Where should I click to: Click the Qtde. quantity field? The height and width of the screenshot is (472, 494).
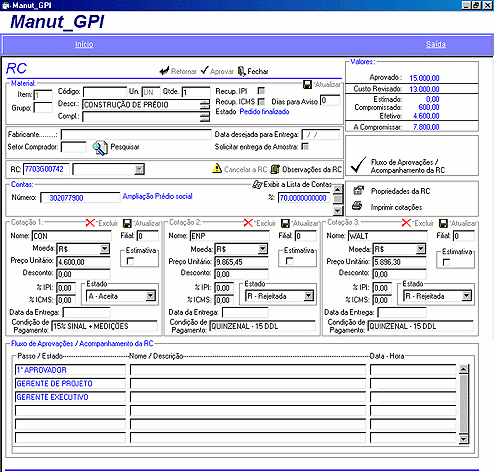196,92
